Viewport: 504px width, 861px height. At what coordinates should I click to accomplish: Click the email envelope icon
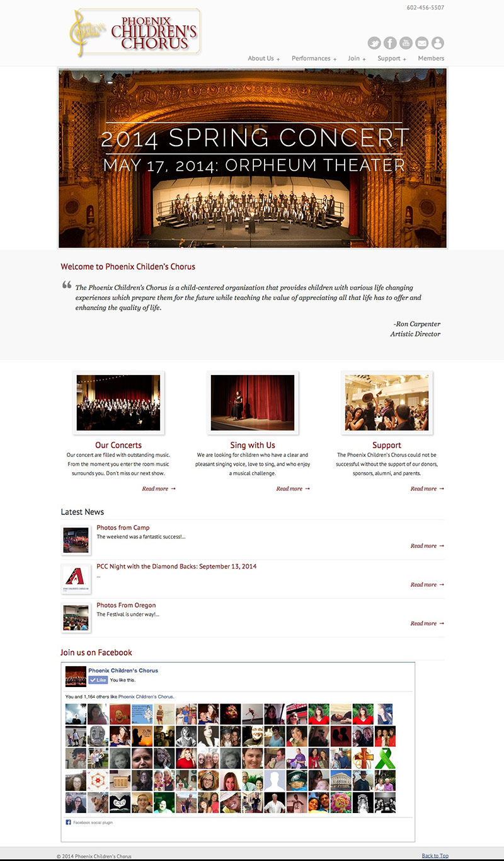point(422,43)
